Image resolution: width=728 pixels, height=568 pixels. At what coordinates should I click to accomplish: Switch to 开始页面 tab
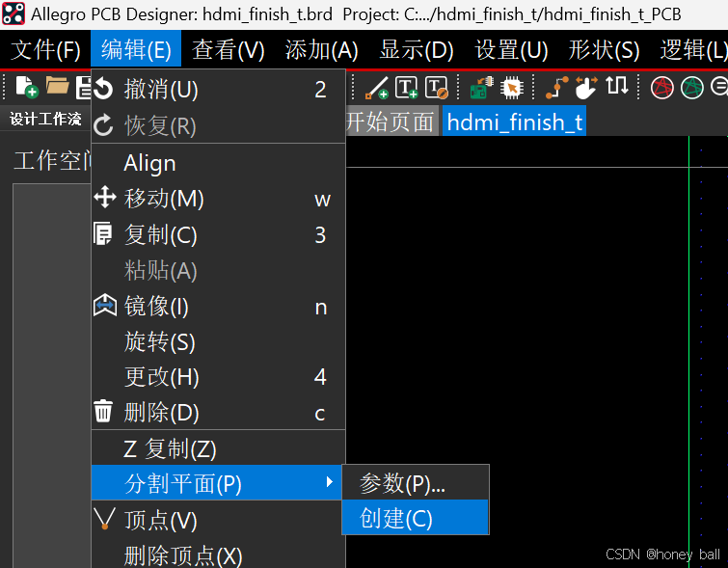pyautogui.click(x=391, y=122)
